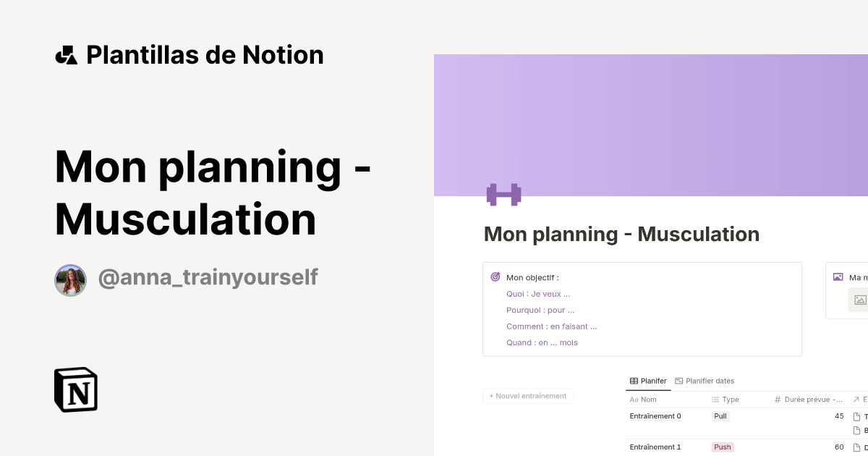Select the Planifer table tab
Screen dimensions: 868x456
[648, 380]
